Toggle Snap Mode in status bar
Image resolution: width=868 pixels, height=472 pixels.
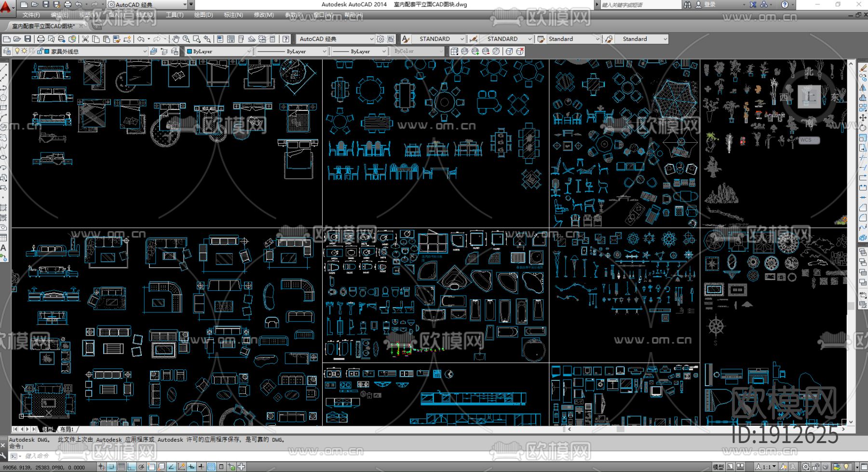click(111, 467)
